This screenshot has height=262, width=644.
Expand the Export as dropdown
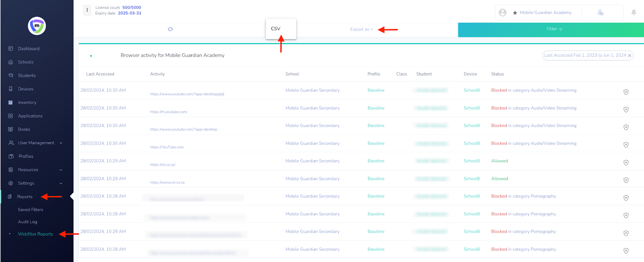pos(361,29)
